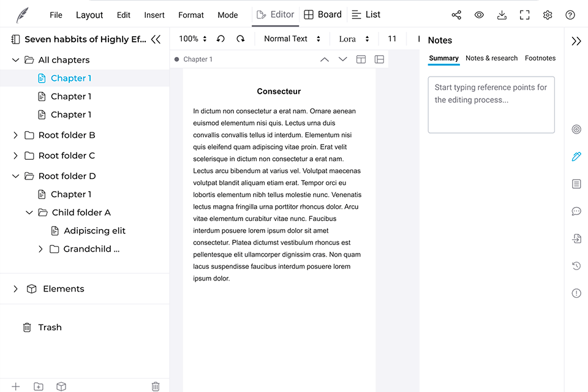Click into the summary notes text box

coord(491,105)
